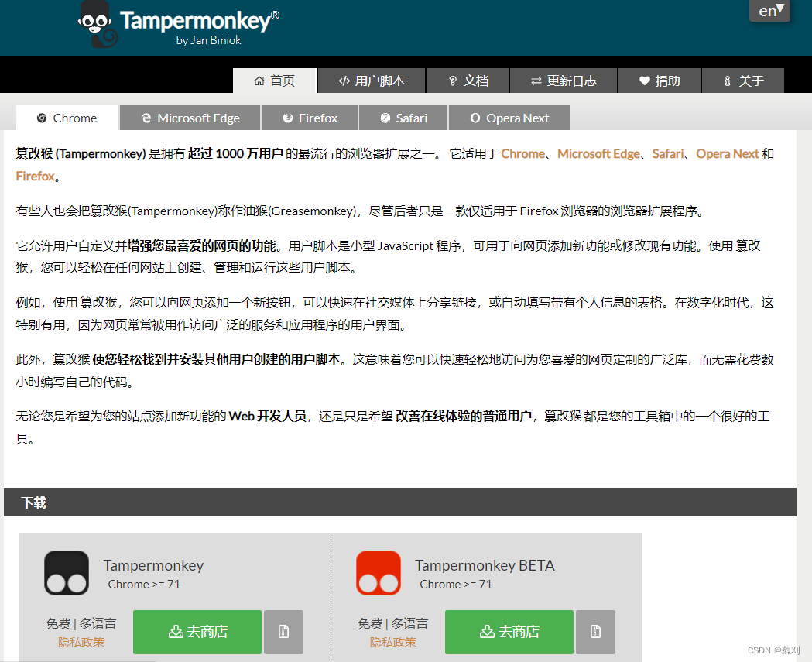Click the Tampermonkey monkey logo icon

98,25
